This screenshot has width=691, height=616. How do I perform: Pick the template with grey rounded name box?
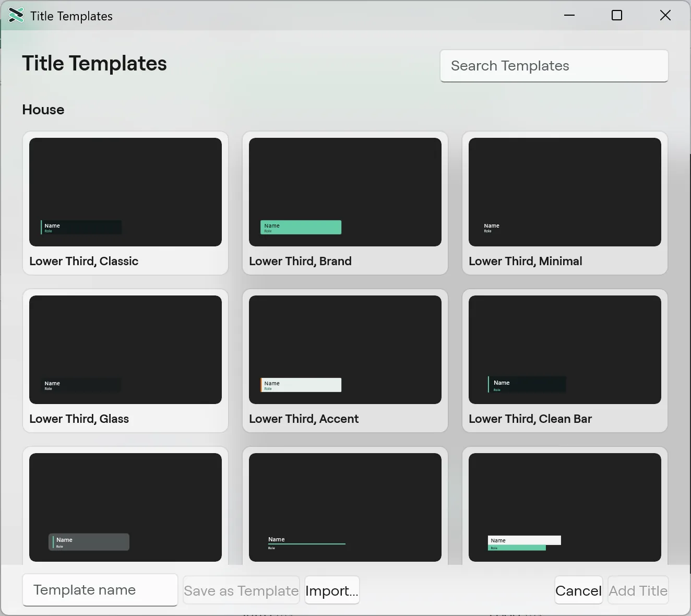coord(125,507)
